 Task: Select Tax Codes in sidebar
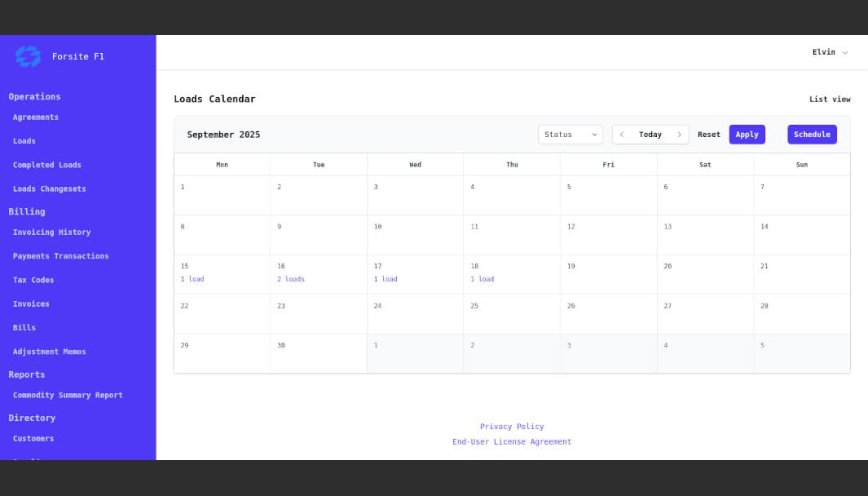(33, 280)
